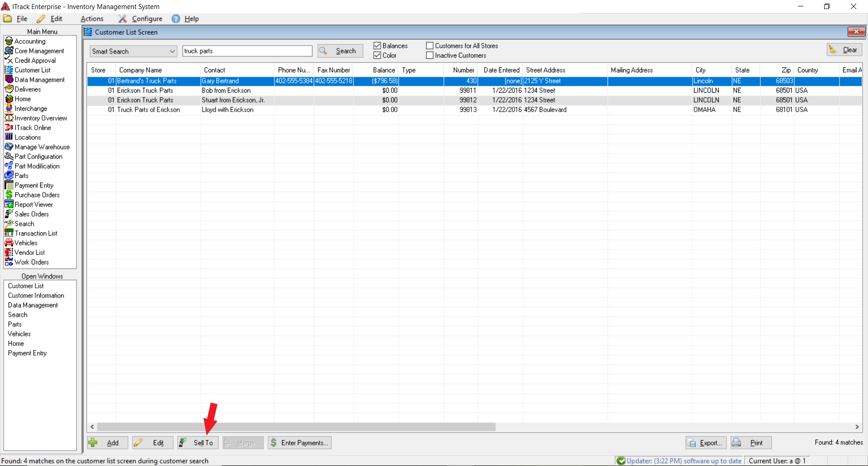Click the horizontal scrollbar right arrow
The height and width of the screenshot is (466, 868).
tap(857, 427)
